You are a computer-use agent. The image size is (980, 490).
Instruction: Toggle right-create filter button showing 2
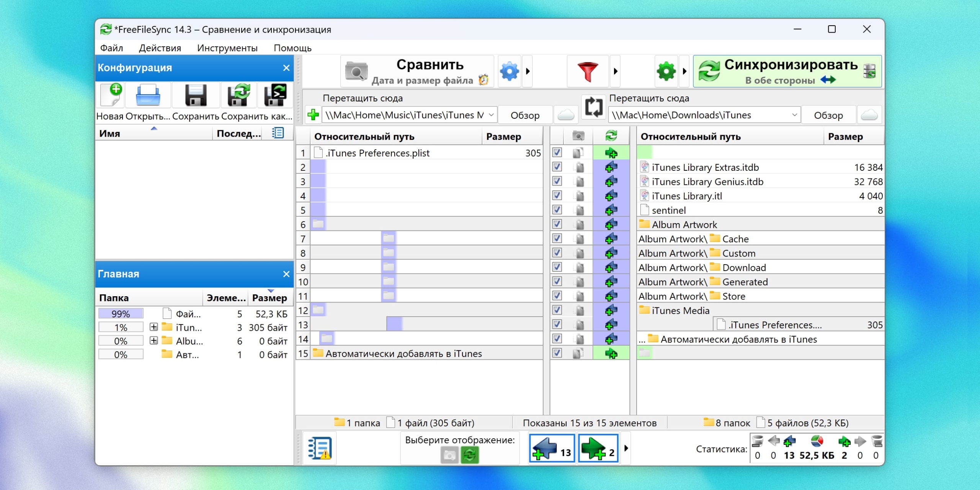[x=598, y=448]
